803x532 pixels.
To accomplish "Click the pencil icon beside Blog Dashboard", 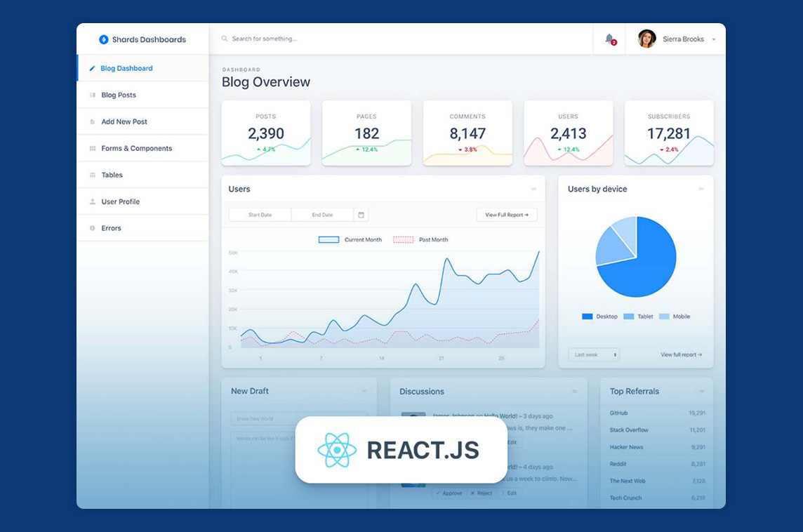I will point(92,68).
